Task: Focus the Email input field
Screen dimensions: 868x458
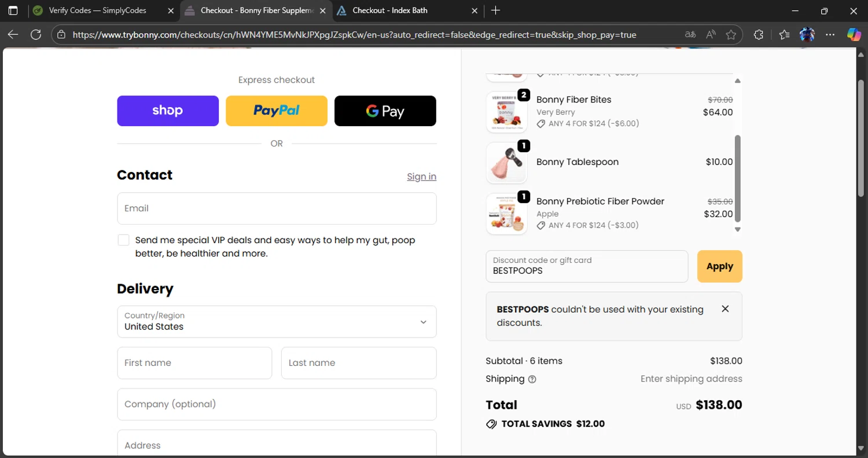Action: 277,208
